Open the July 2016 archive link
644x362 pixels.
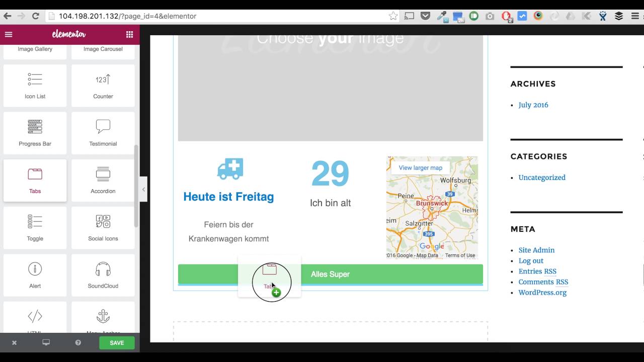[x=533, y=105]
